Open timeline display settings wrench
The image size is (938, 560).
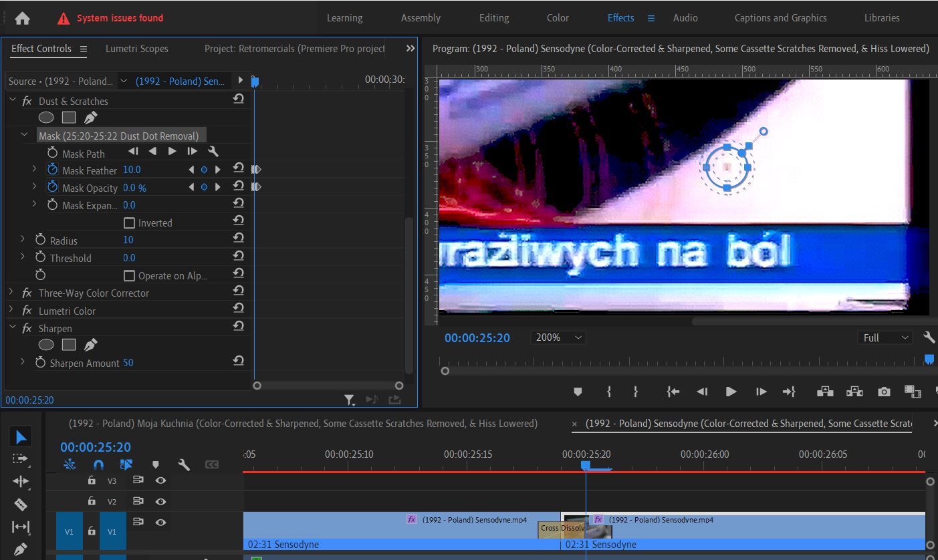click(184, 464)
